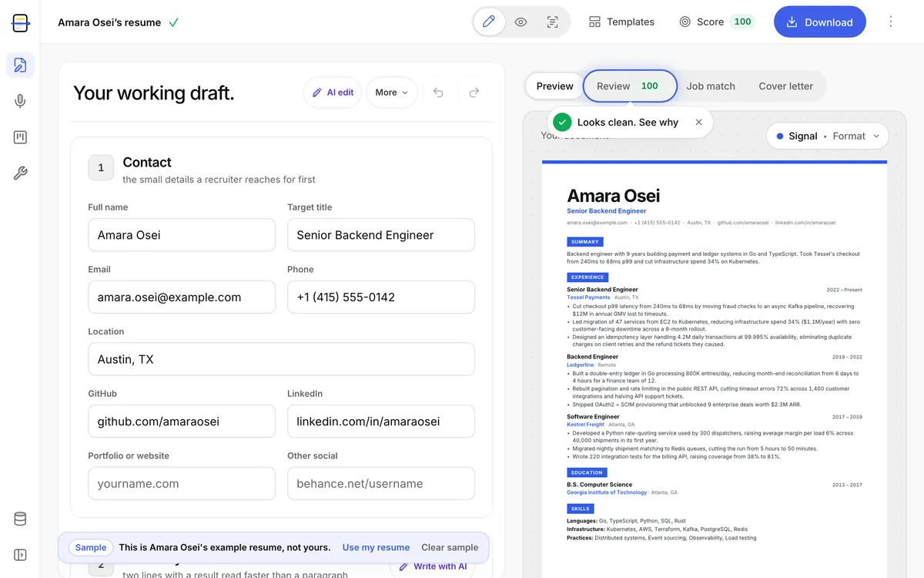Switch to the Cover letter tab
Viewport: 924px width, 578px height.
point(785,86)
